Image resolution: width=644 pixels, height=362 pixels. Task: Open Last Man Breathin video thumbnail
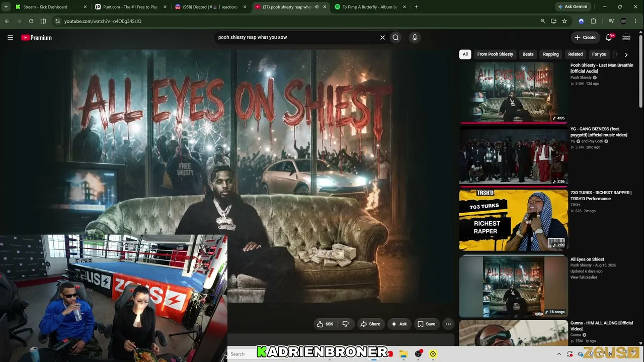[x=513, y=93]
